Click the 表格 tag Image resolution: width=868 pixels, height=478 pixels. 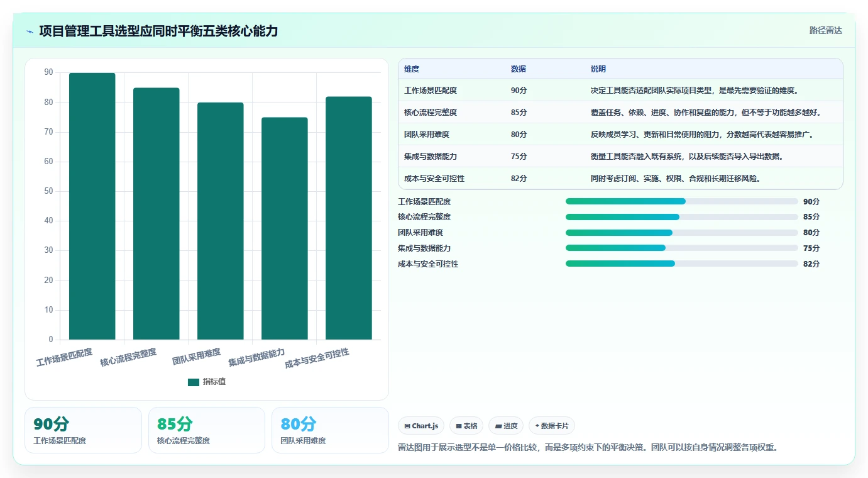[x=466, y=426]
